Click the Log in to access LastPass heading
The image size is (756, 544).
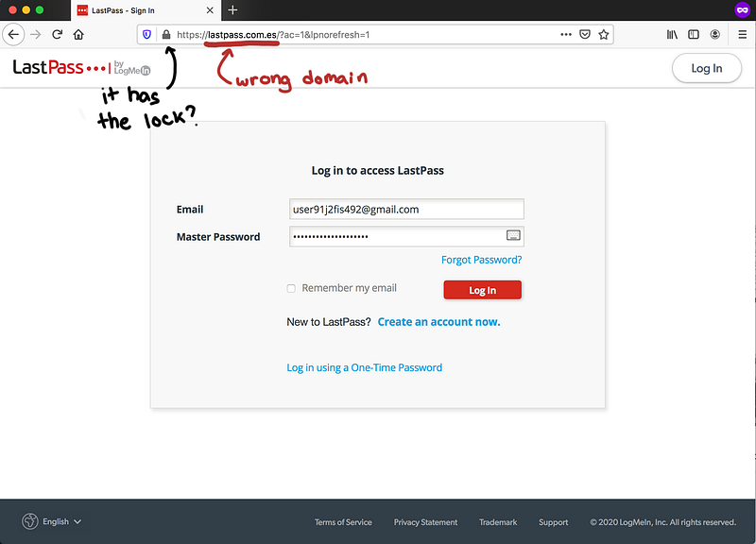tap(377, 171)
